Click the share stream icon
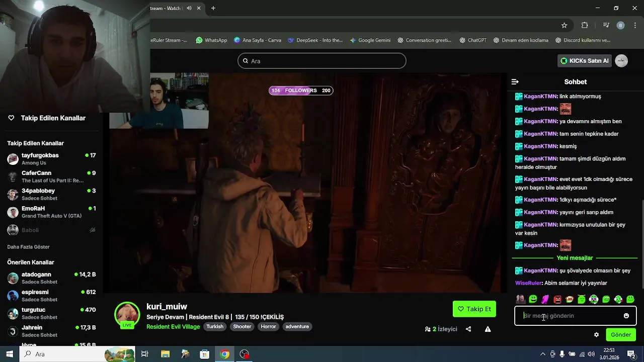644x362 pixels. coord(468,329)
